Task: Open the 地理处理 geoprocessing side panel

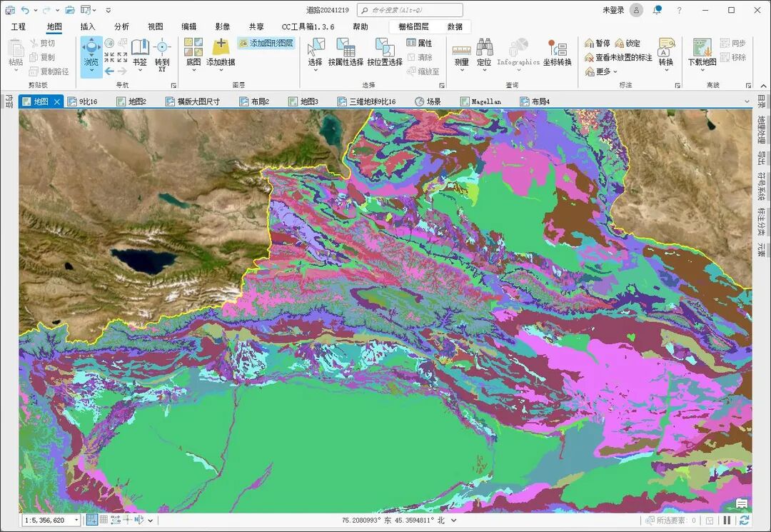Action: 761,129
